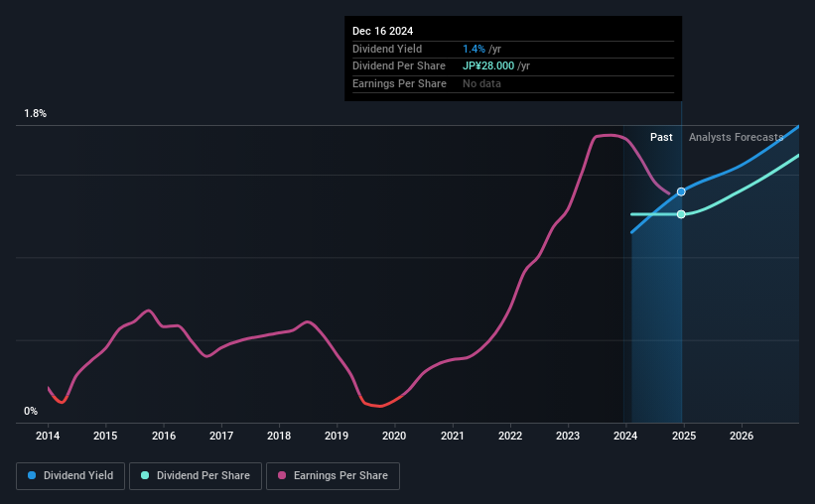This screenshot has height=504, width=815.
Task: Click the 0% y-axis label
Action: [31, 411]
